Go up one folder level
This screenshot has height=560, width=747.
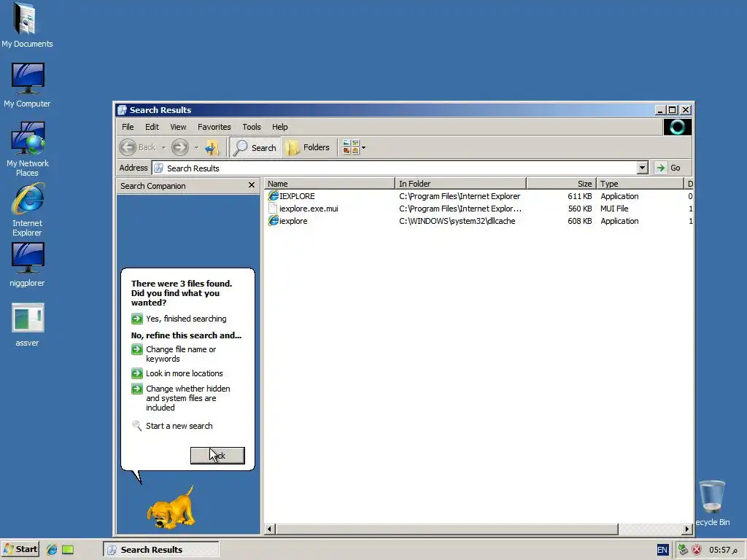click(212, 147)
